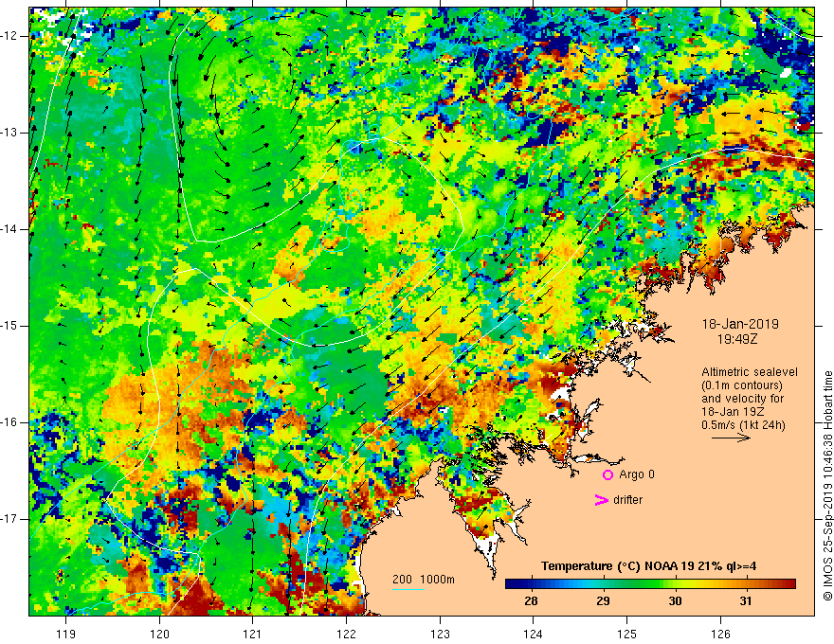This screenshot has height=644, width=834.
Task: Click the 'Argo 0' legend label
Action: [x=637, y=474]
